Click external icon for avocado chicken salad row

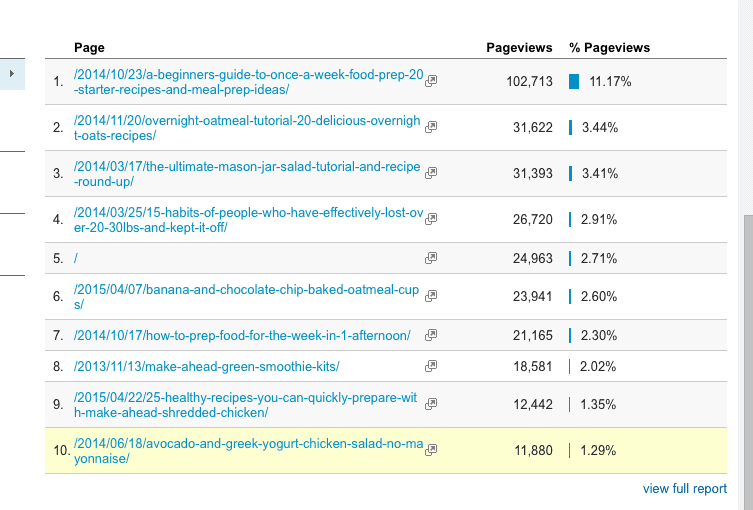pos(431,451)
